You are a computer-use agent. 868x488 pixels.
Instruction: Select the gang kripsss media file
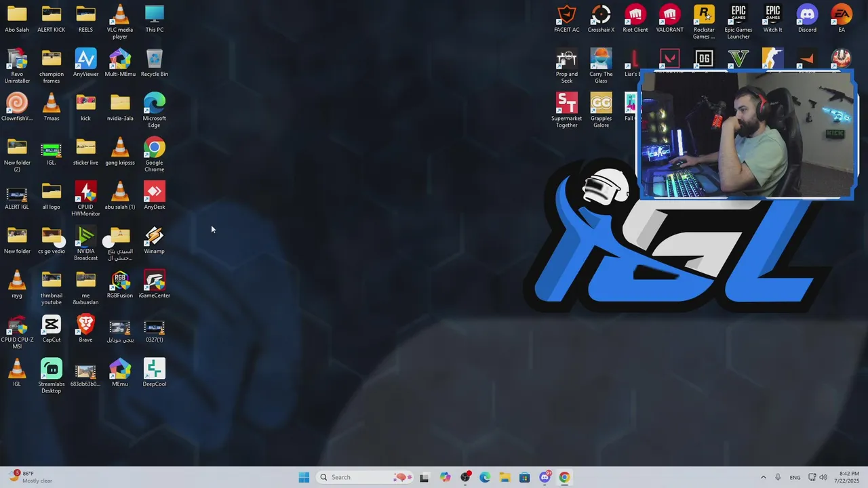coord(120,152)
